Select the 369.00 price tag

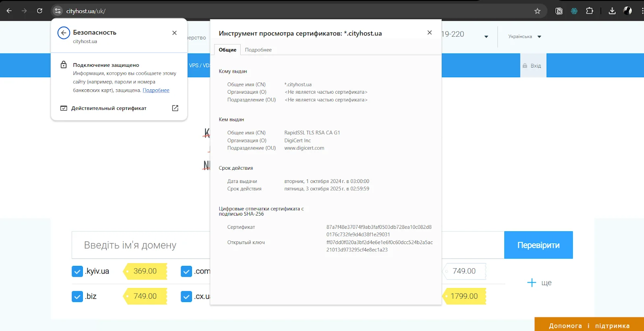pyautogui.click(x=145, y=271)
